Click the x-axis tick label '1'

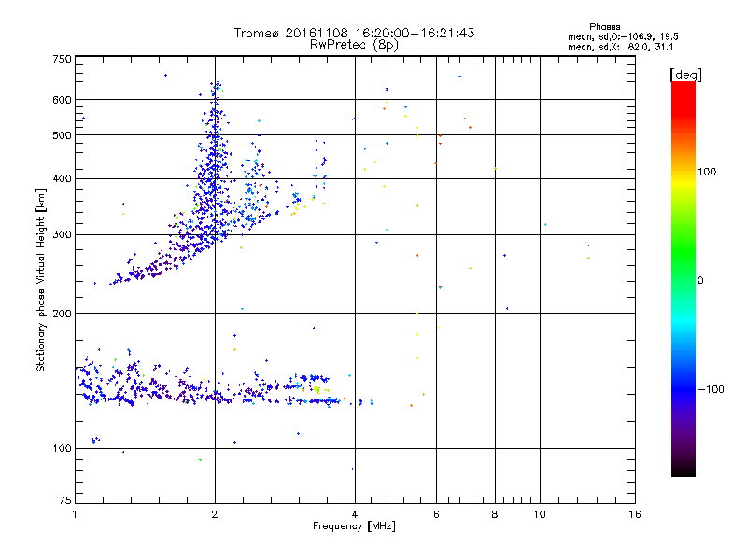point(76,514)
